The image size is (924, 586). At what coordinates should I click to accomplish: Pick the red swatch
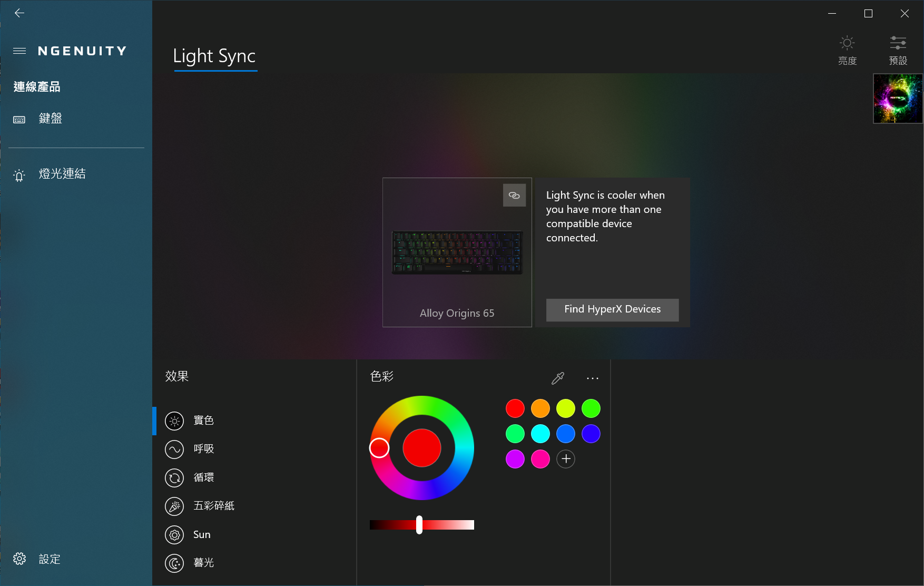(x=515, y=408)
